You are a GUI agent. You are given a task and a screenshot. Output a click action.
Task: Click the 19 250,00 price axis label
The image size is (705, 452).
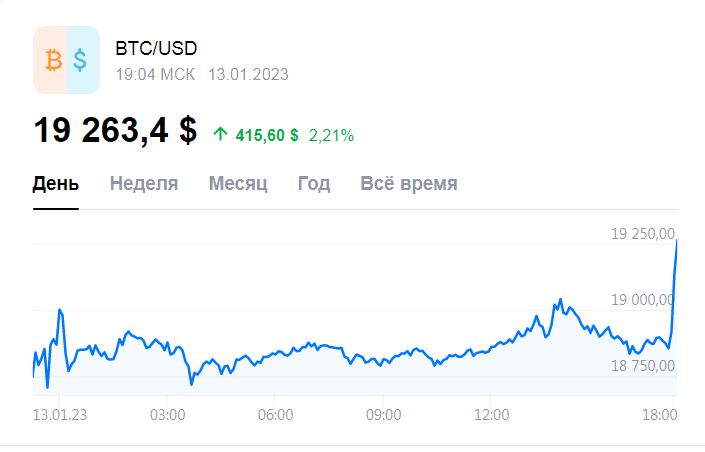coord(643,233)
